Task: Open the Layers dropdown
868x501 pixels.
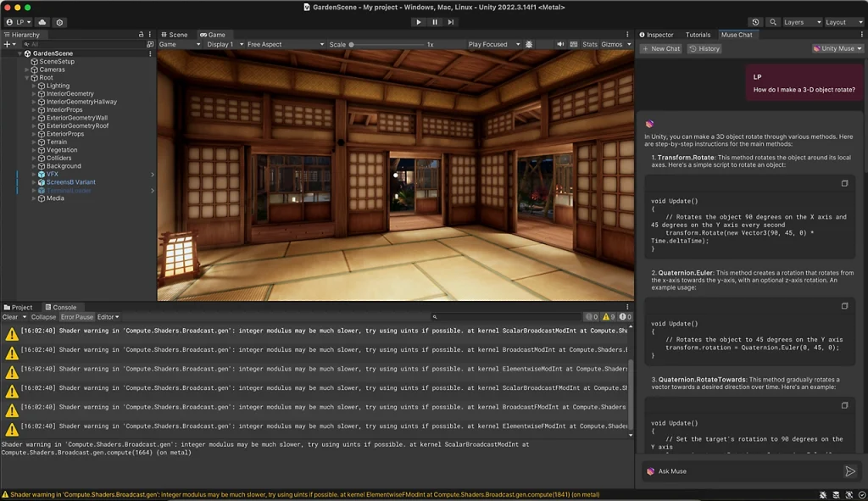Action: click(802, 22)
